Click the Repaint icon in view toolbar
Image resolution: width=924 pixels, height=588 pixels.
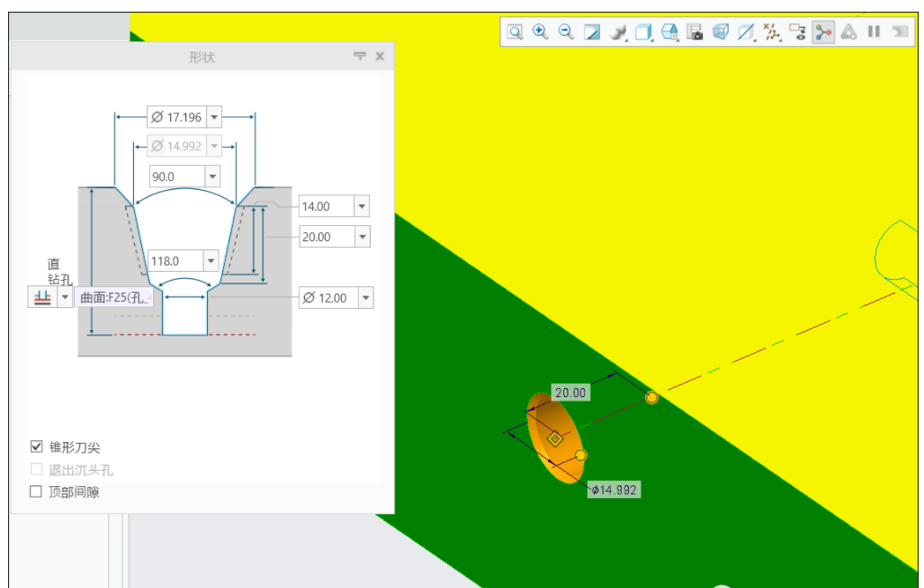(592, 32)
